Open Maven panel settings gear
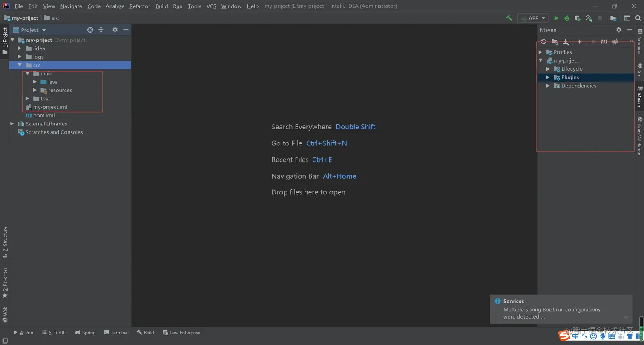Image resolution: width=644 pixels, height=345 pixels. [x=619, y=30]
